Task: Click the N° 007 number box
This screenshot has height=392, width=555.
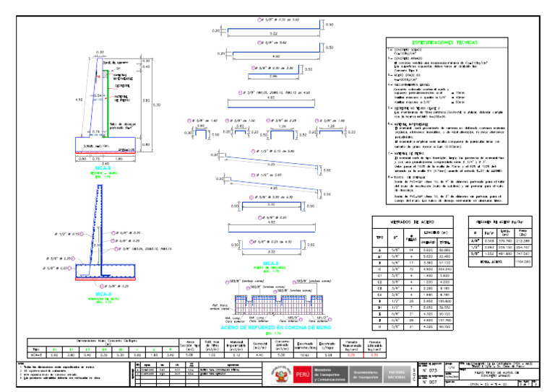Action: pyautogui.click(x=430, y=382)
